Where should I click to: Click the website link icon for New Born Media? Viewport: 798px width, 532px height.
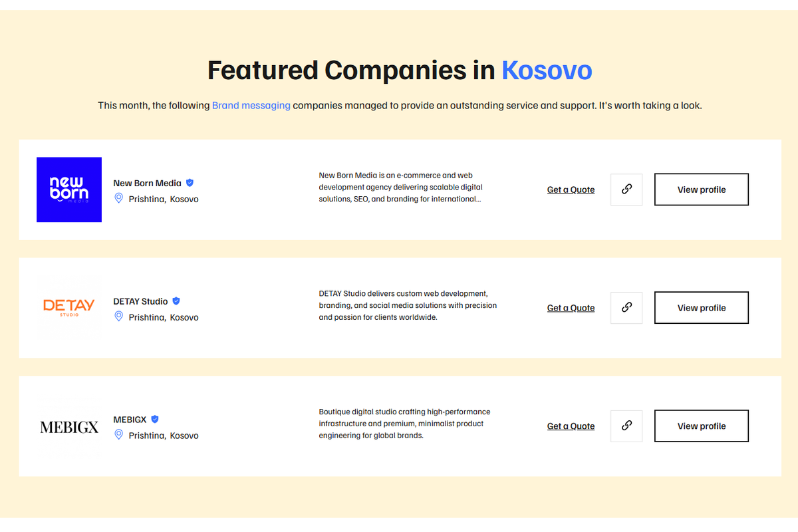[626, 190]
